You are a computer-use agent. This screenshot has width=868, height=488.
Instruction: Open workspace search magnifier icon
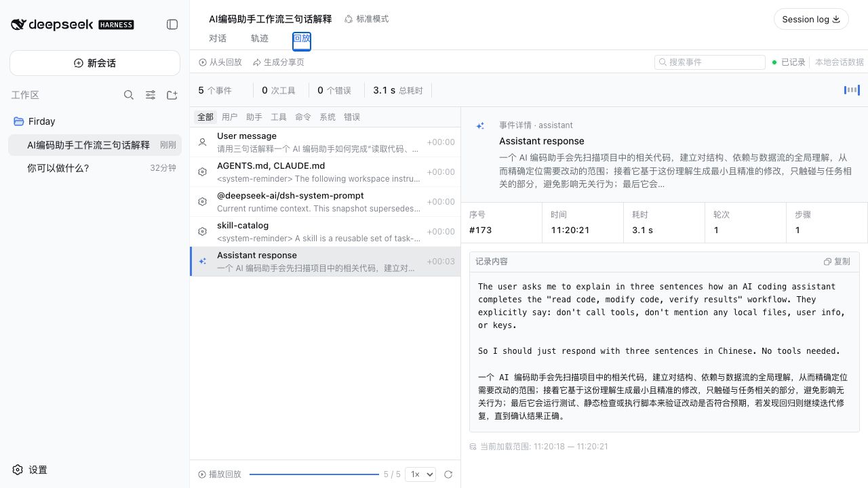129,95
